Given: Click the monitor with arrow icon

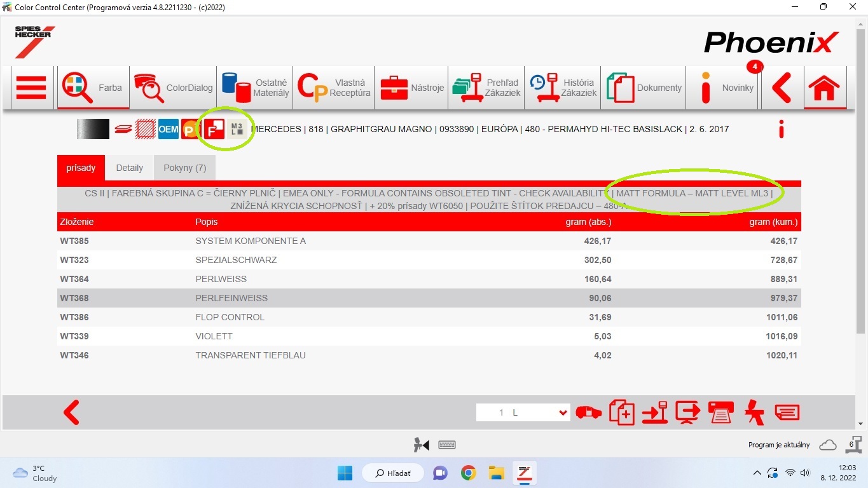Looking at the screenshot, I should click(688, 412).
